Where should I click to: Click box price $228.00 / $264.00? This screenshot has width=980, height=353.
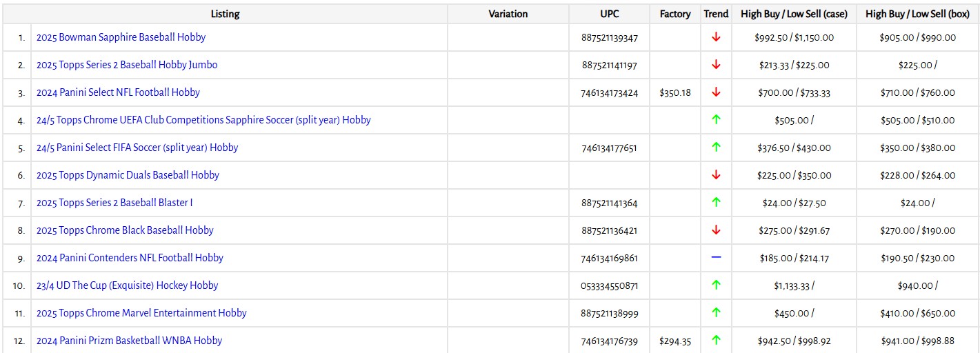(918, 176)
